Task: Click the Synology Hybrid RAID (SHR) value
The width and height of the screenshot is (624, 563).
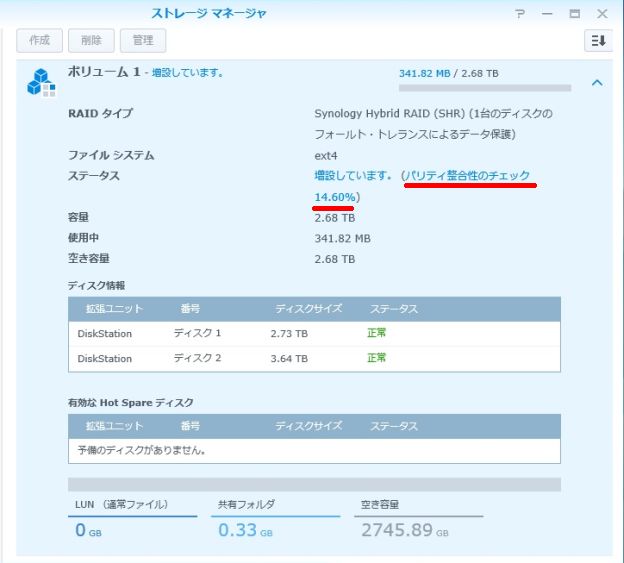Action: pos(433,124)
